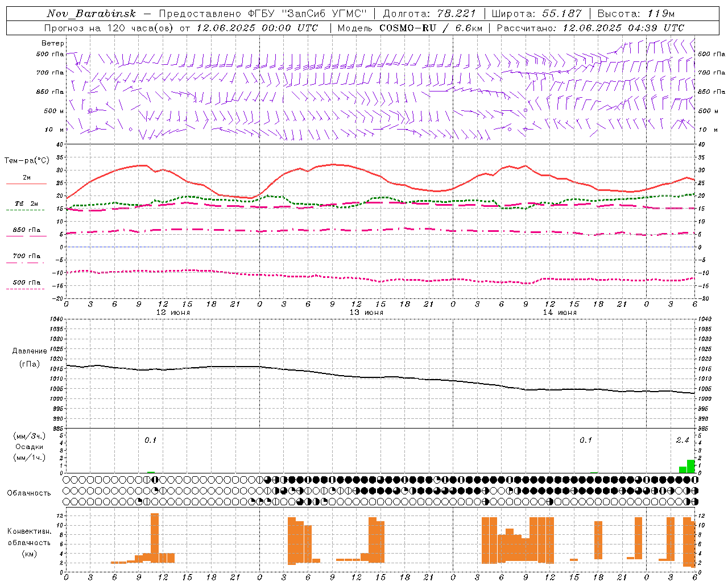This screenshot has height=582, width=728.
Task: Click the 2.4 precipitation total value
Action: [682, 440]
